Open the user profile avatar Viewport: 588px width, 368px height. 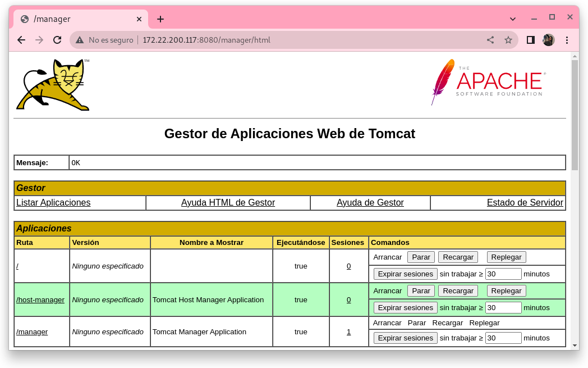tap(549, 40)
